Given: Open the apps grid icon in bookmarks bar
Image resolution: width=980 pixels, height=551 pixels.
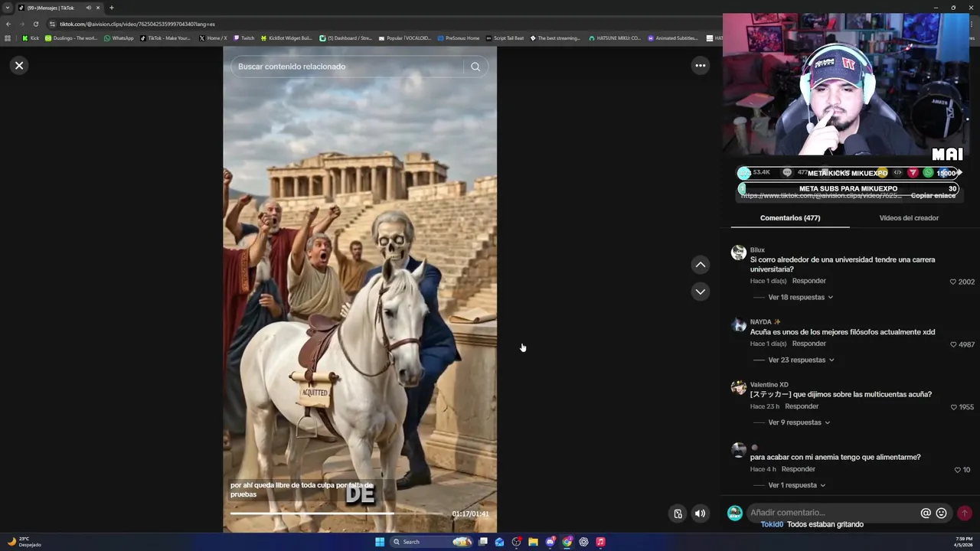Looking at the screenshot, I should tap(8, 38).
